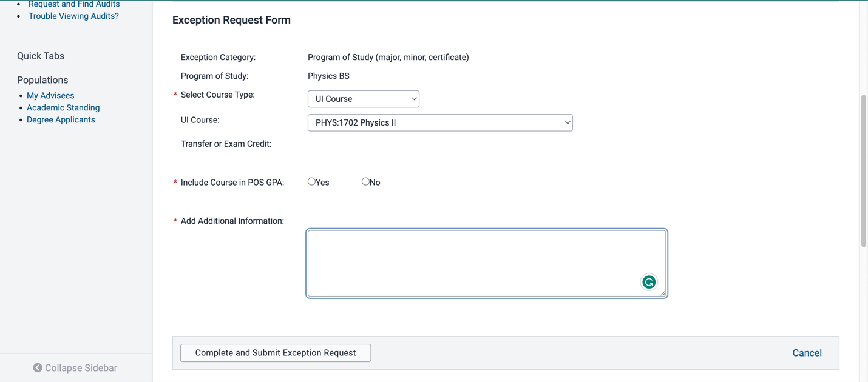Viewport: 868px width, 382px height.
Task: Click the Add Additional Information label
Action: (x=232, y=221)
